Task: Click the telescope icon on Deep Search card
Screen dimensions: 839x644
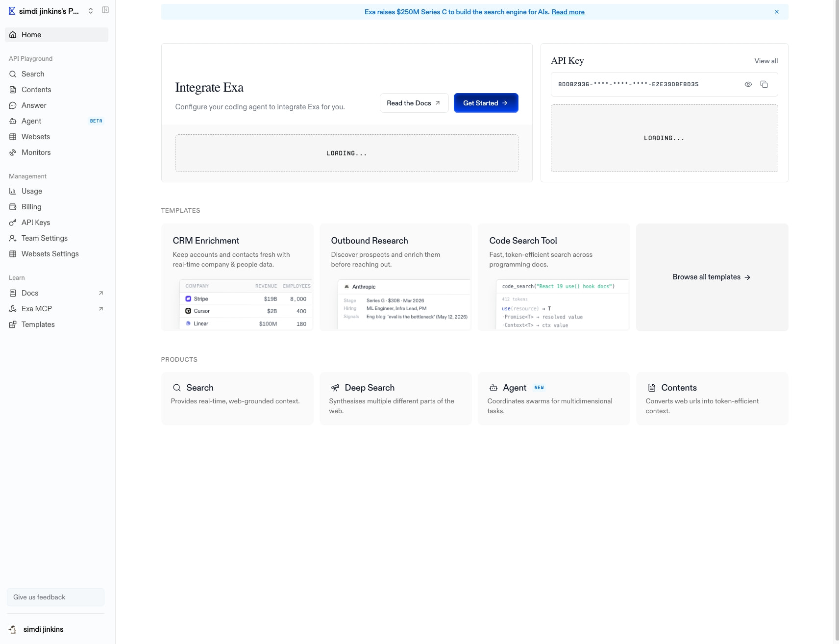Action: click(x=335, y=388)
